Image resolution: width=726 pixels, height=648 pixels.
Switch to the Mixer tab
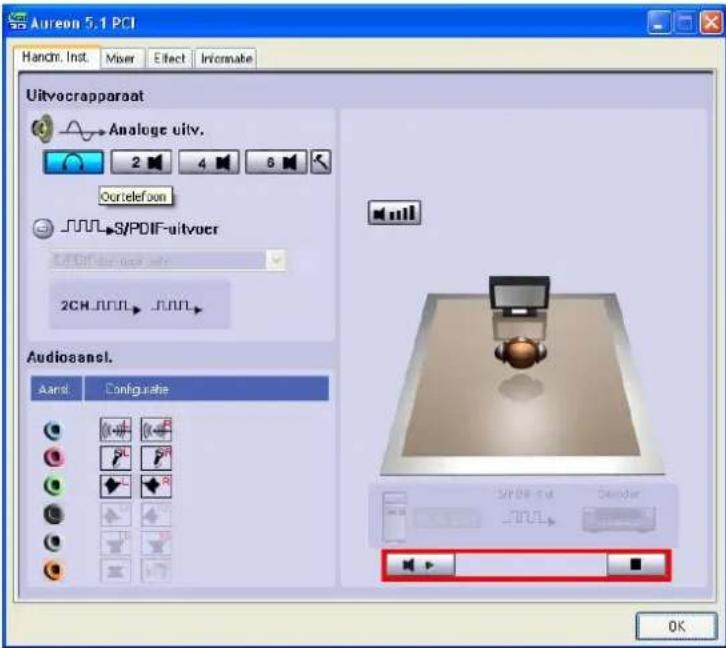click(x=120, y=59)
